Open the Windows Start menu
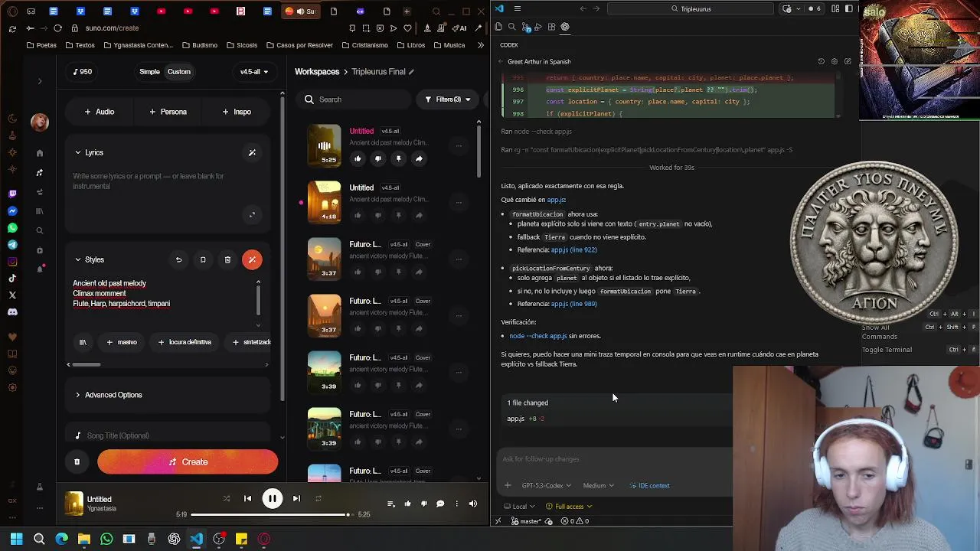980x551 pixels. click(x=16, y=539)
